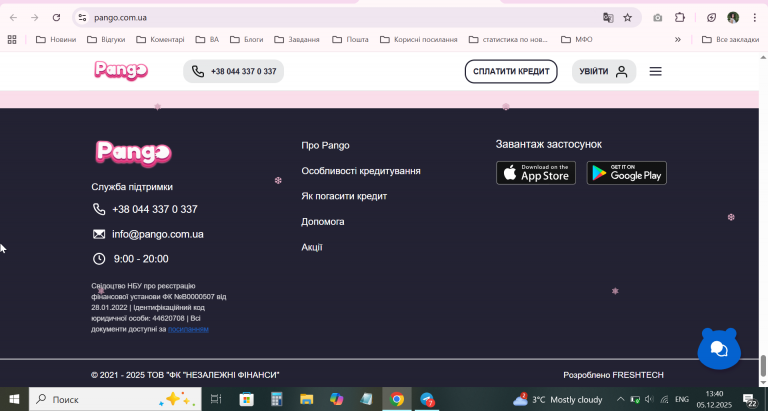The width and height of the screenshot is (768, 411).
Task: Switch input language via ENG indicator
Action: click(682, 399)
